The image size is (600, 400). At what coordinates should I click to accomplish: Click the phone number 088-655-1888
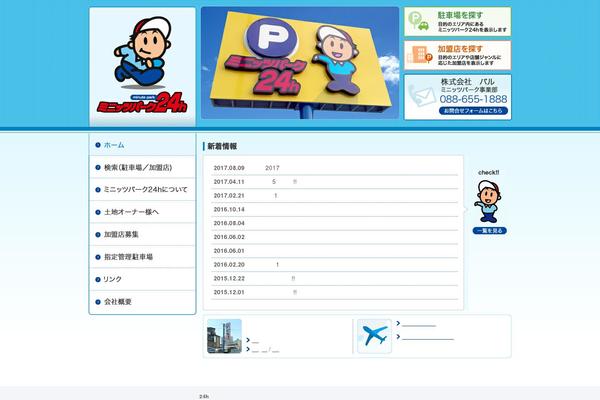tap(473, 99)
